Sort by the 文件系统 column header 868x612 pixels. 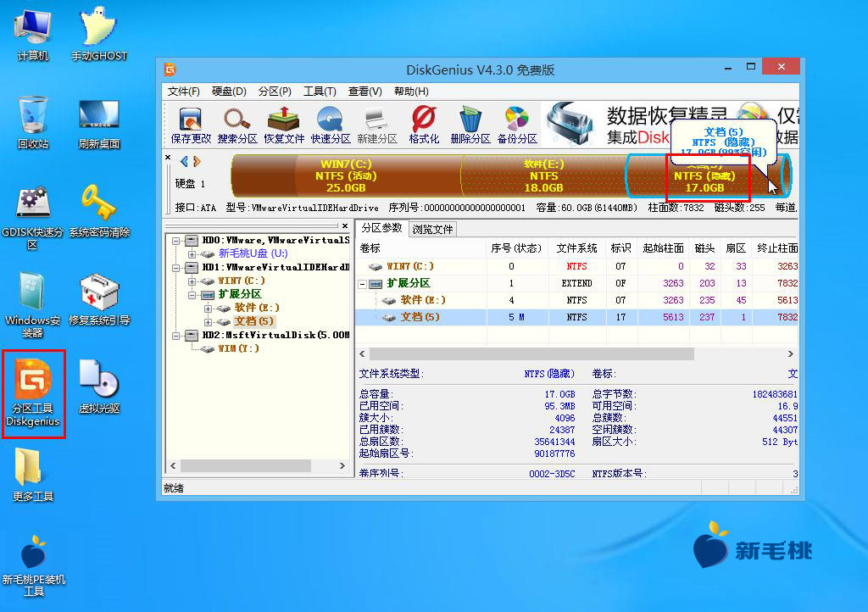[576, 248]
